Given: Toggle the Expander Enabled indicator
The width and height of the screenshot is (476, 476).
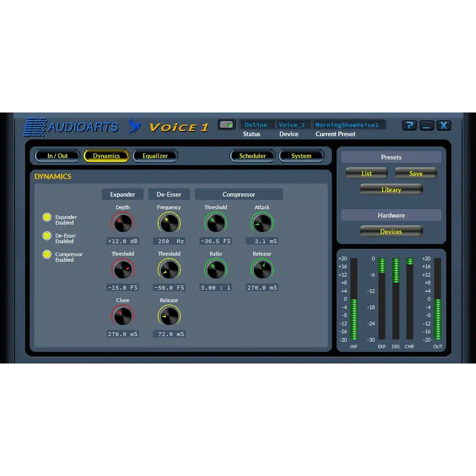Looking at the screenshot, I should (x=47, y=217).
